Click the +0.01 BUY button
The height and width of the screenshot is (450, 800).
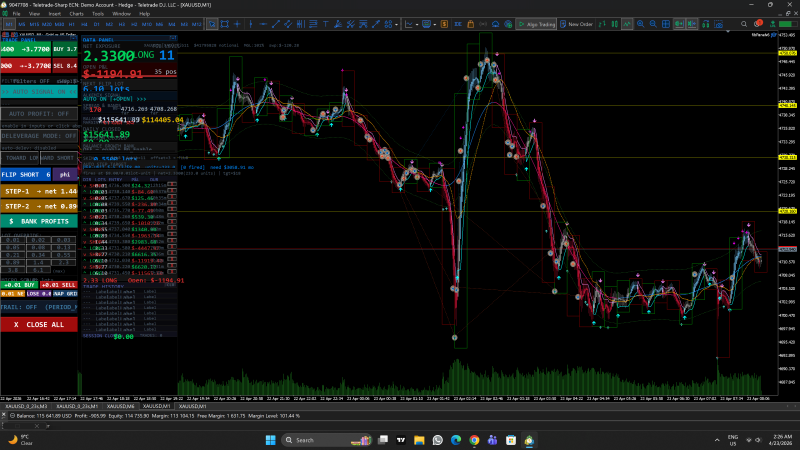click(19, 285)
